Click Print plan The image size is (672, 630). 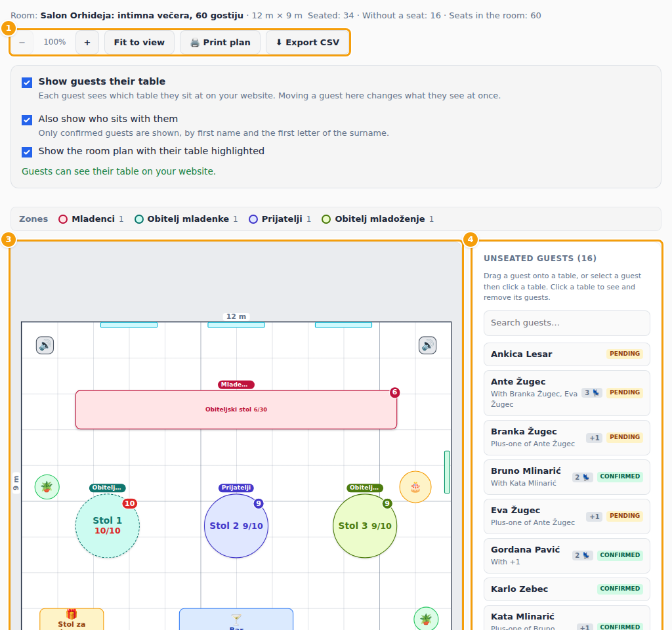(x=220, y=43)
